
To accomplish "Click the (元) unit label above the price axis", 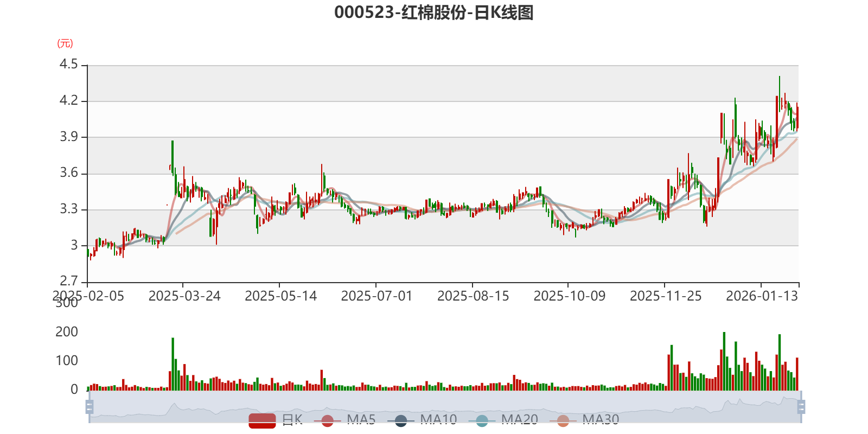I will (x=65, y=43).
